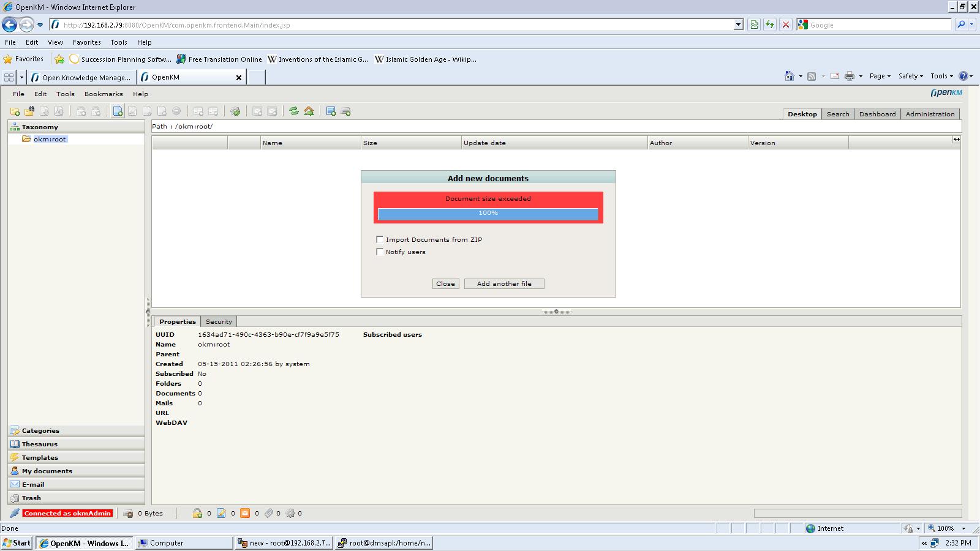Click the find folder binoculars icon
The width and height of the screenshot is (980, 551).
click(x=29, y=111)
